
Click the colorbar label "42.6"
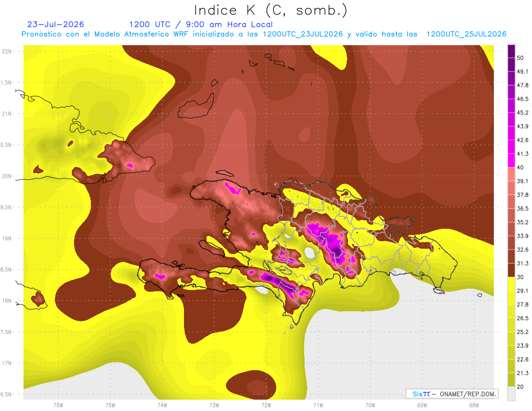(x=523, y=140)
